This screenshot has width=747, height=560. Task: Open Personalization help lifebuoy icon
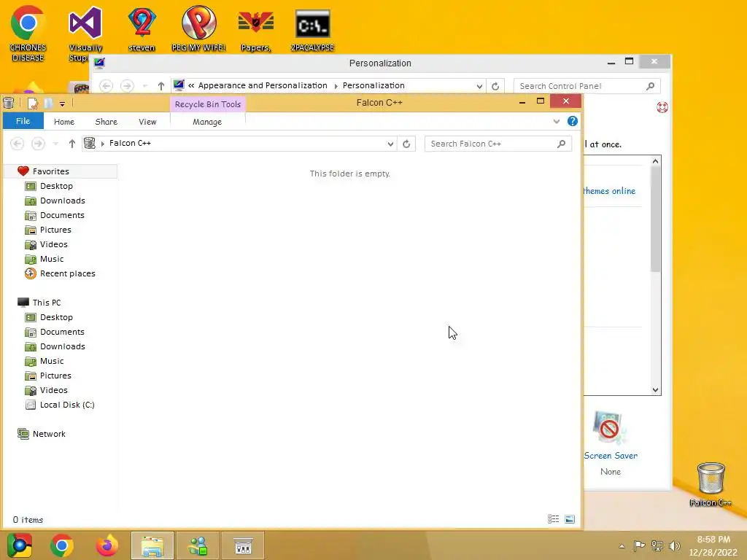coord(662,107)
